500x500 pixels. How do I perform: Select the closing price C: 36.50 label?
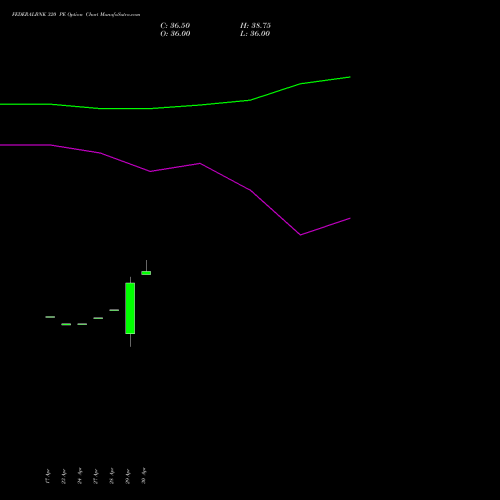click(x=175, y=26)
